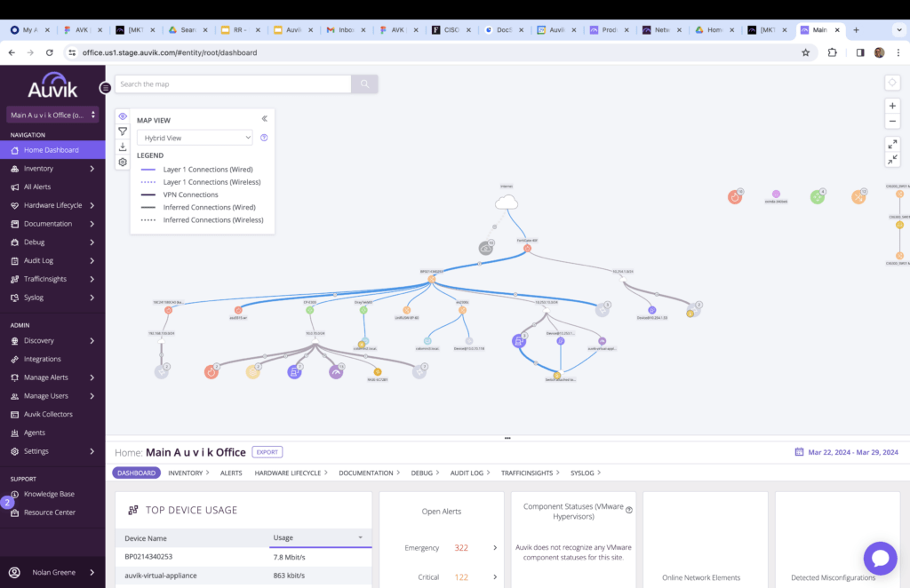910x588 pixels.
Task: Open Emergency alerts count row
Action: pyautogui.click(x=450, y=548)
